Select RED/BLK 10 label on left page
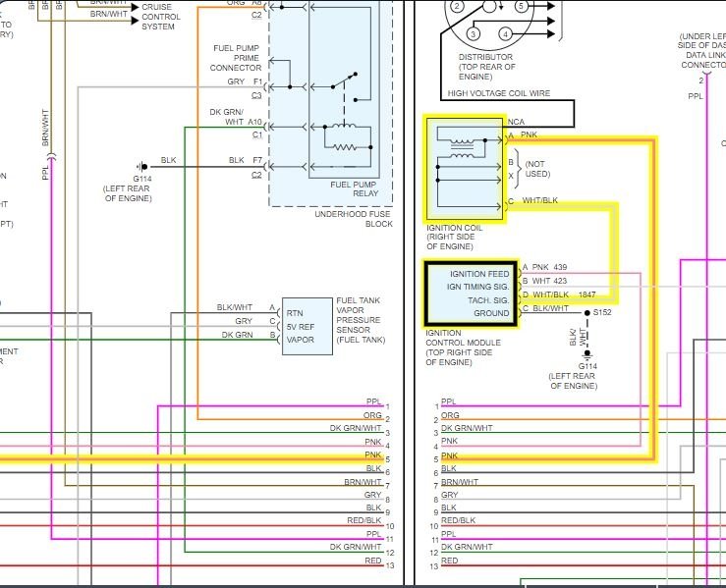Viewport: 726px width, 588px height. (370, 522)
